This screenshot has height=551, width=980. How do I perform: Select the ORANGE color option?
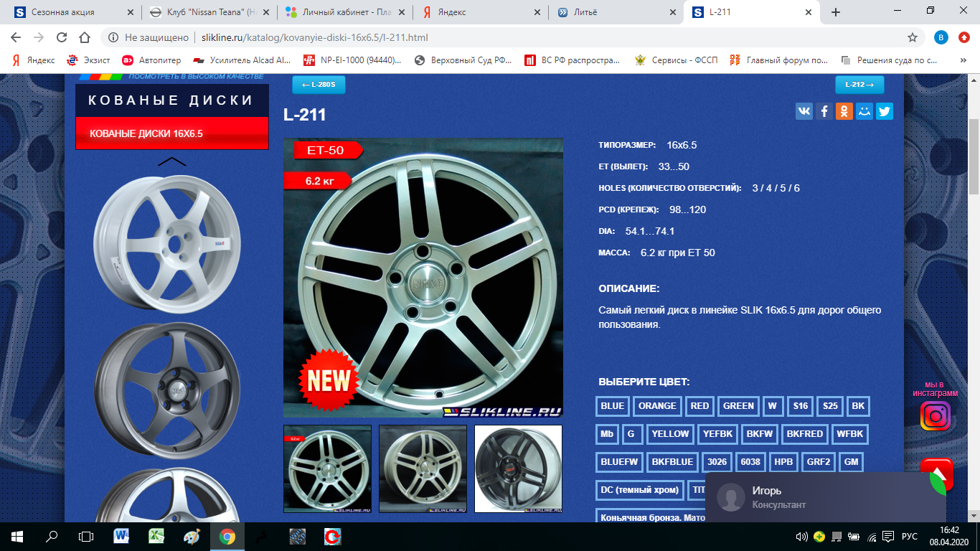(657, 406)
